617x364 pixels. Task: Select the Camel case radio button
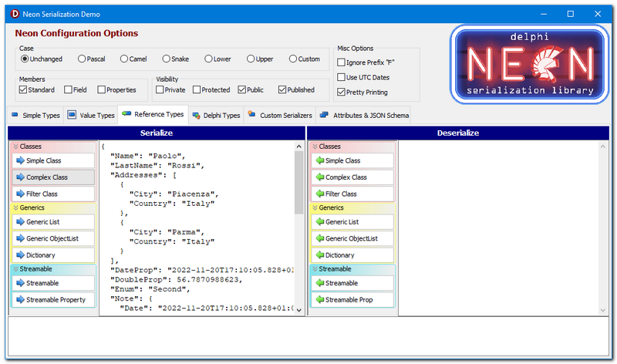(x=125, y=59)
